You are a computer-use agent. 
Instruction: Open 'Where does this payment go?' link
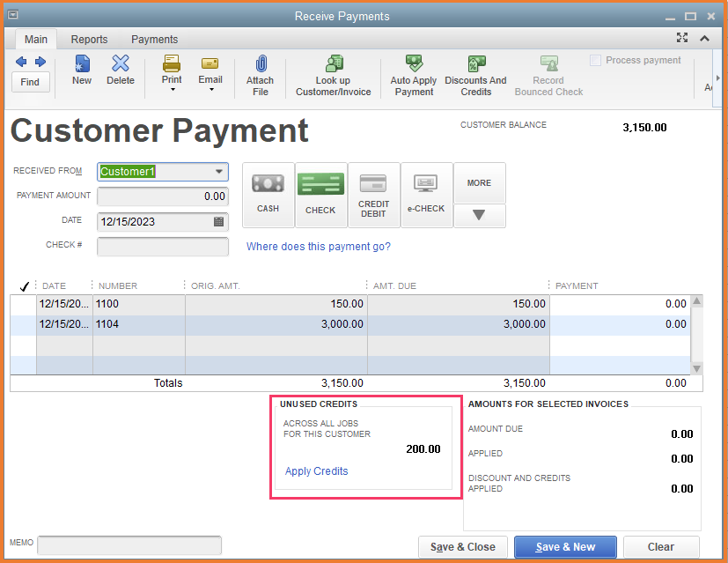pos(319,246)
